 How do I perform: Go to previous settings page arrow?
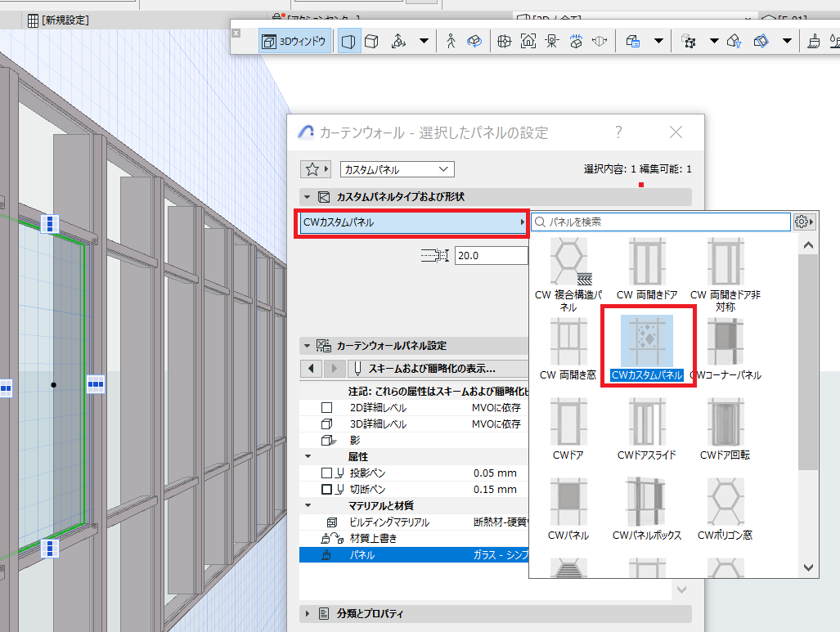tap(312, 369)
